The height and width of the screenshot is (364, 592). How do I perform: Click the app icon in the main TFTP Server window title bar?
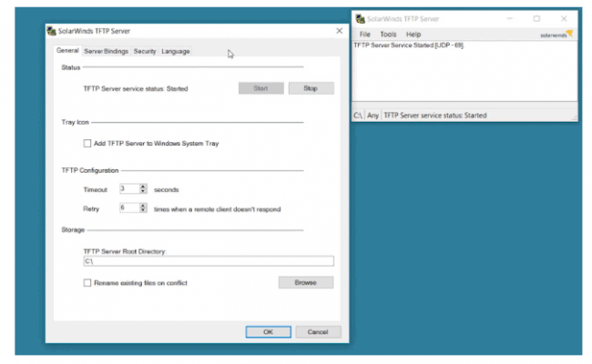(x=360, y=18)
